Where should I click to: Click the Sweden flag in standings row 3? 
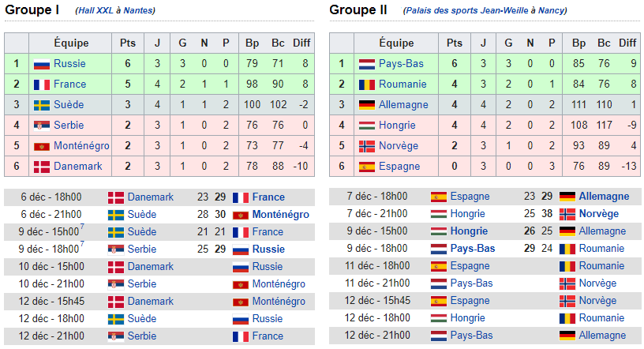pos(42,105)
